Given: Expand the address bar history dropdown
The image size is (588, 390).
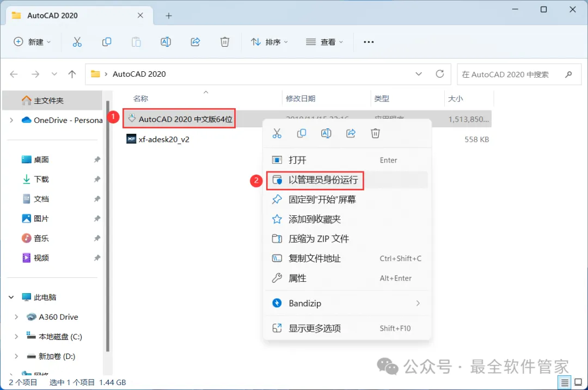Looking at the screenshot, I should 419,74.
